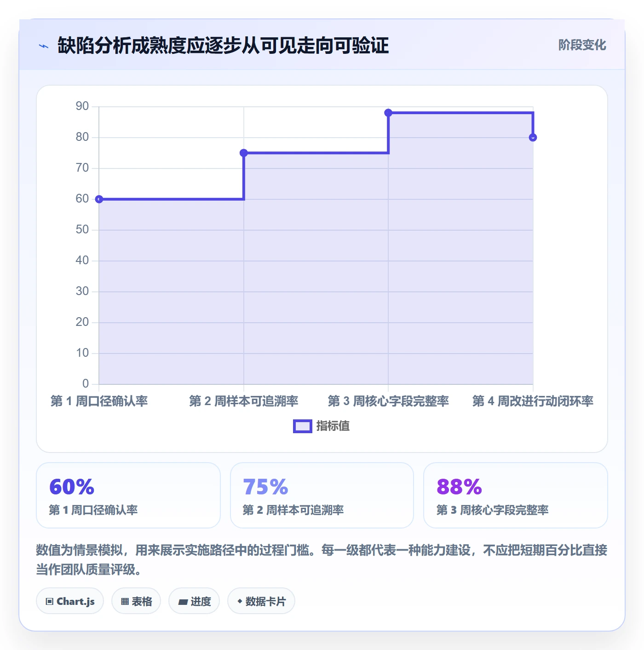The width and height of the screenshot is (644, 650).
Task: Click the 表格 tag chip
Action: [x=136, y=601]
